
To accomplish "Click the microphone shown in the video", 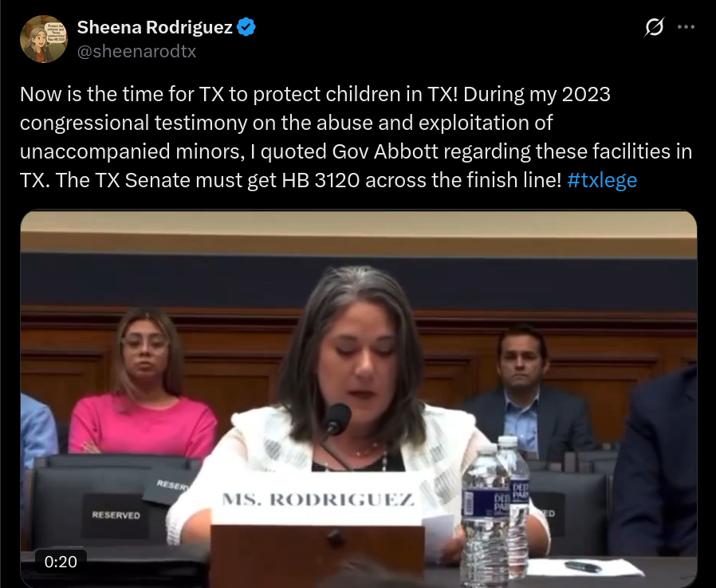I will pyautogui.click(x=337, y=419).
